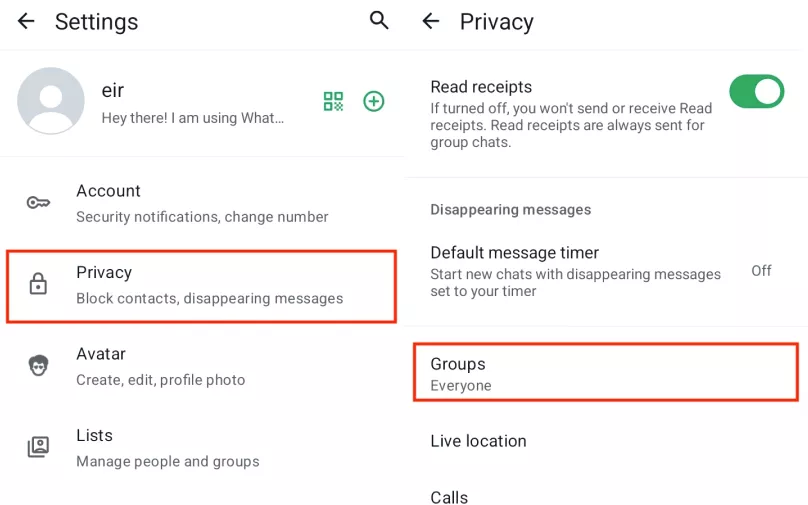Go back from the Settings screen
Viewport: 808px width, 505px height.
pyautogui.click(x=26, y=21)
